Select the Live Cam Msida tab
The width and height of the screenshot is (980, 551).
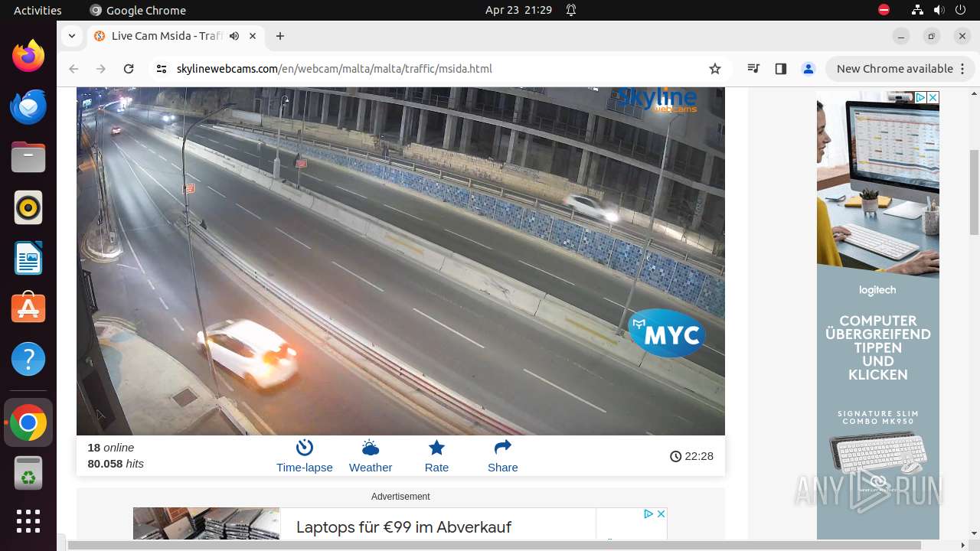175,36
